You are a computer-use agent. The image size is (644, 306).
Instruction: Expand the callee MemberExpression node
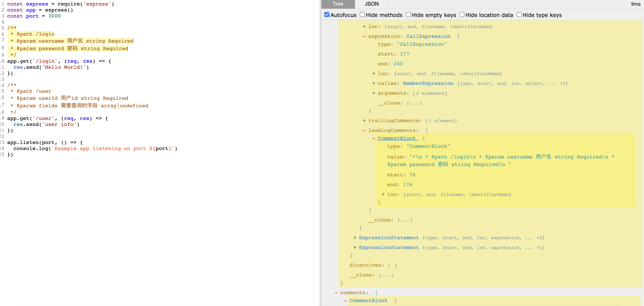(374, 84)
